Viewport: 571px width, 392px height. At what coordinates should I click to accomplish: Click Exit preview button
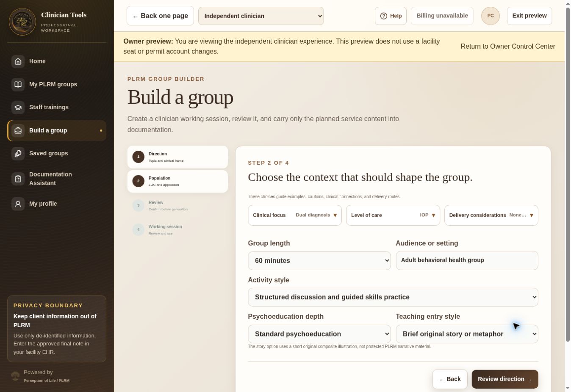[x=529, y=16]
